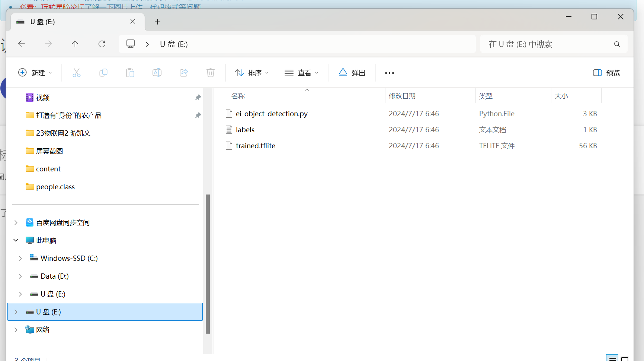
Task: Select Windows-SSD (C:) drive in tree
Action: point(69,258)
